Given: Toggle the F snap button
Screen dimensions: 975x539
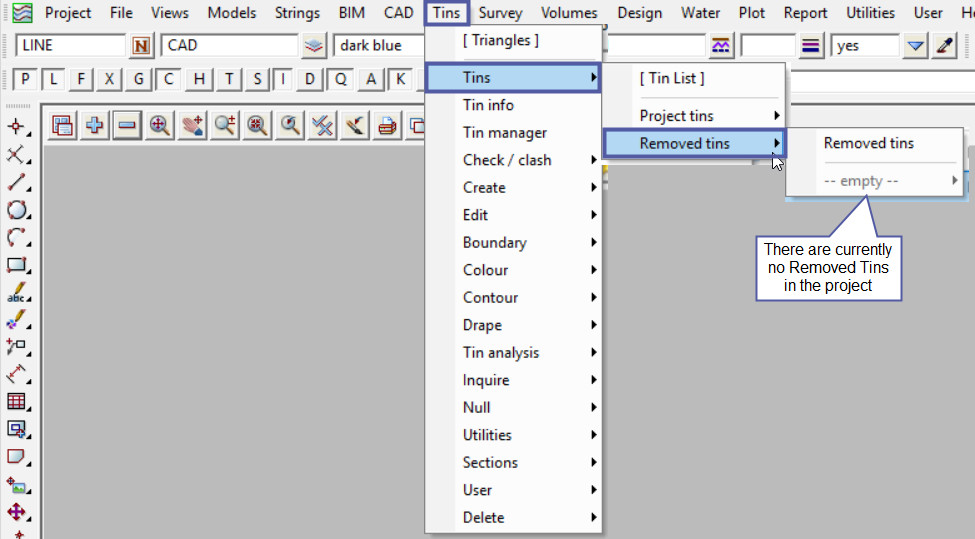Looking at the screenshot, I should click(x=81, y=80).
